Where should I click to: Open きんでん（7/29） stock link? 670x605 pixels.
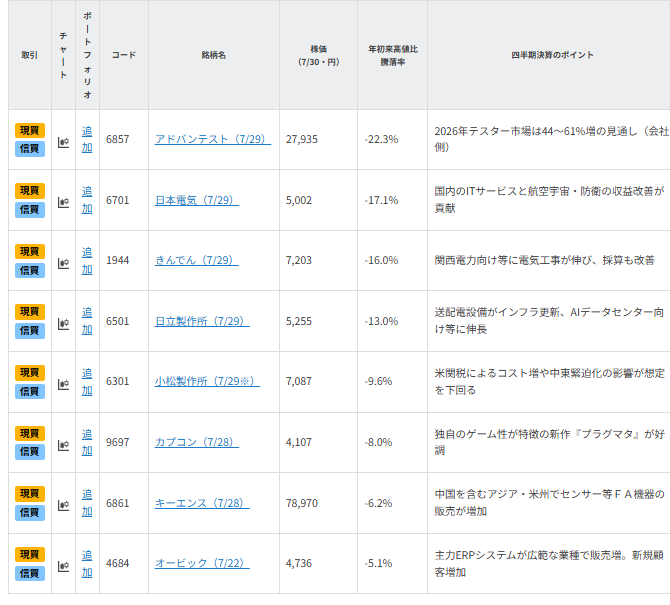pyautogui.click(x=197, y=260)
